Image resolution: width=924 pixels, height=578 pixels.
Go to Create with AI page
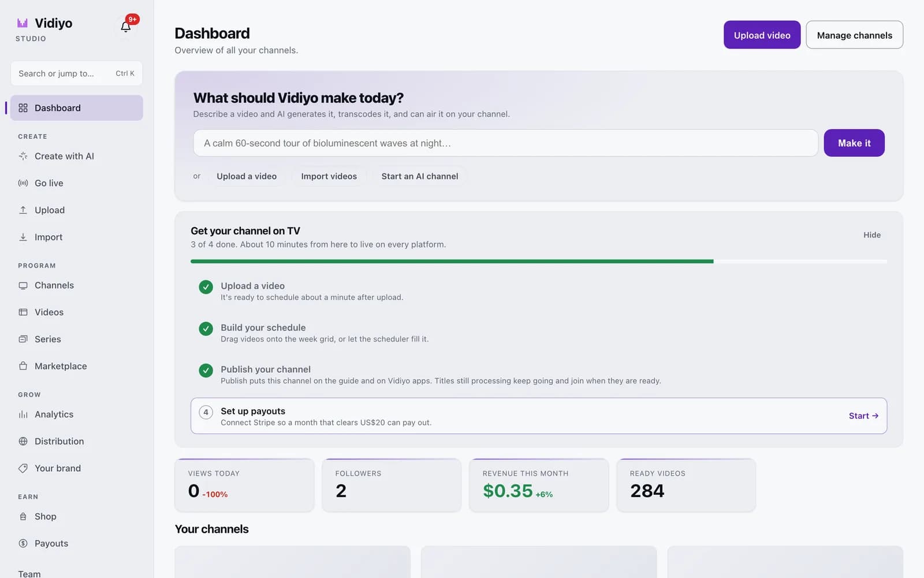77,156
